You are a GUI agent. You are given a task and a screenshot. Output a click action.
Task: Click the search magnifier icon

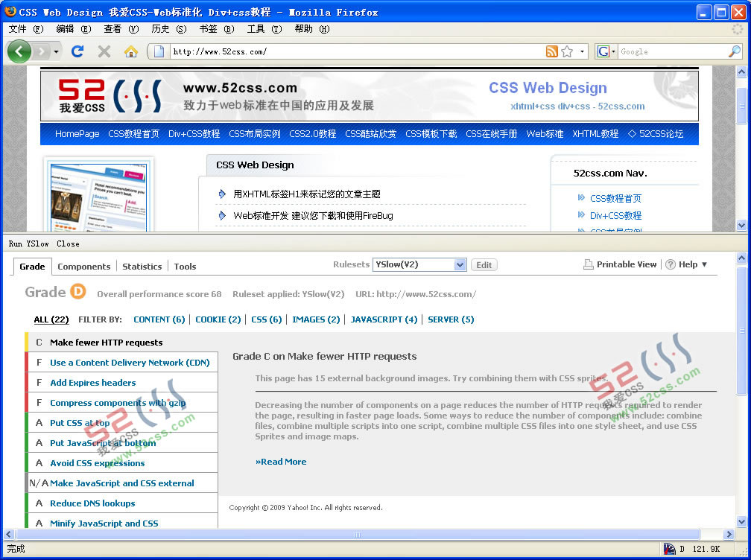pos(735,51)
